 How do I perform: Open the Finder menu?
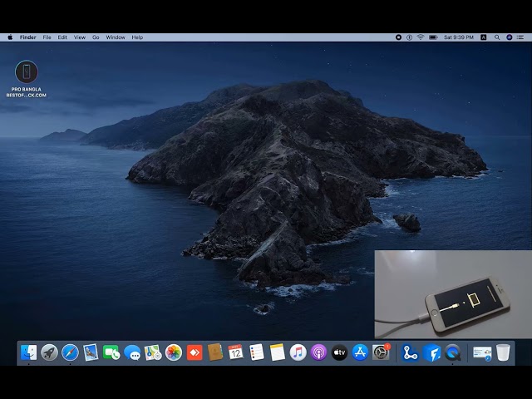pyautogui.click(x=27, y=37)
